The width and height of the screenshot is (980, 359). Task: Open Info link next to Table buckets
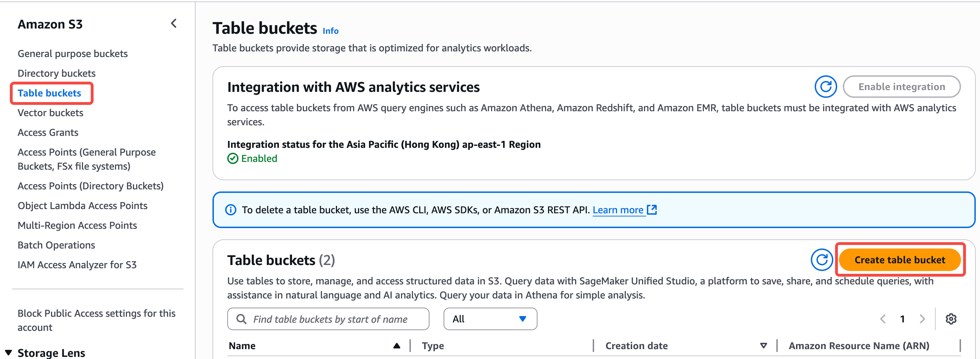click(330, 31)
